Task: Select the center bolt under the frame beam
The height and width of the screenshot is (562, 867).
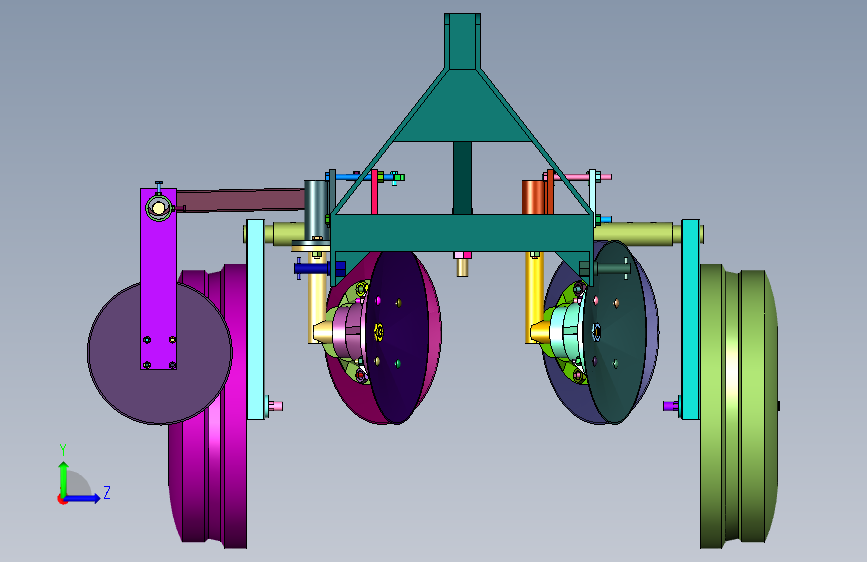Action: click(x=462, y=264)
